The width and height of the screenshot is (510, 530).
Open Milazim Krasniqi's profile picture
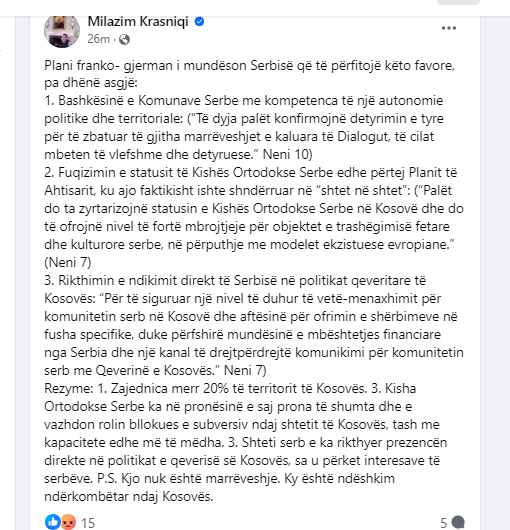[x=62, y=31]
